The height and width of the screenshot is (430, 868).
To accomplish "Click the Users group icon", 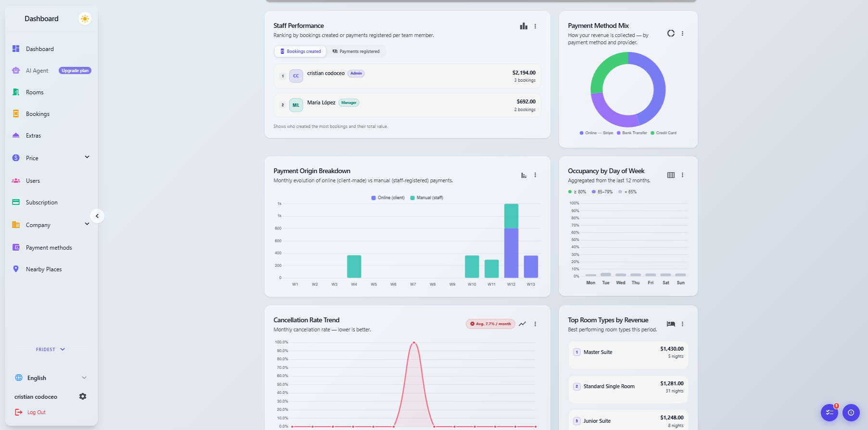I will (x=16, y=180).
